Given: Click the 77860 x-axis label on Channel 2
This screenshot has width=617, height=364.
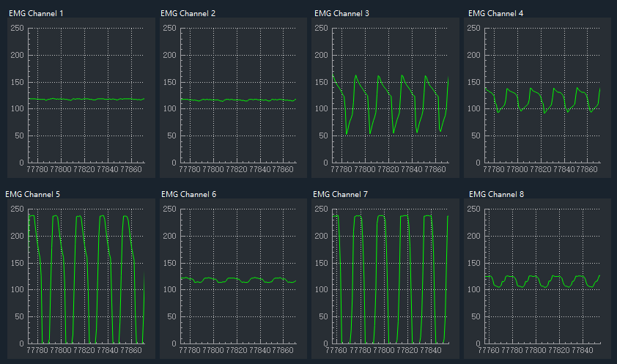Looking at the screenshot, I should click(282, 169).
